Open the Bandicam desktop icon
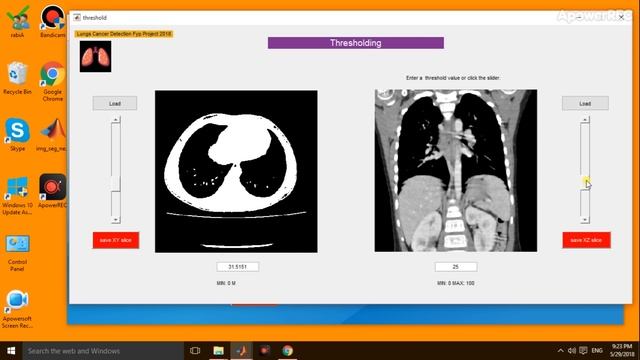 52,21
